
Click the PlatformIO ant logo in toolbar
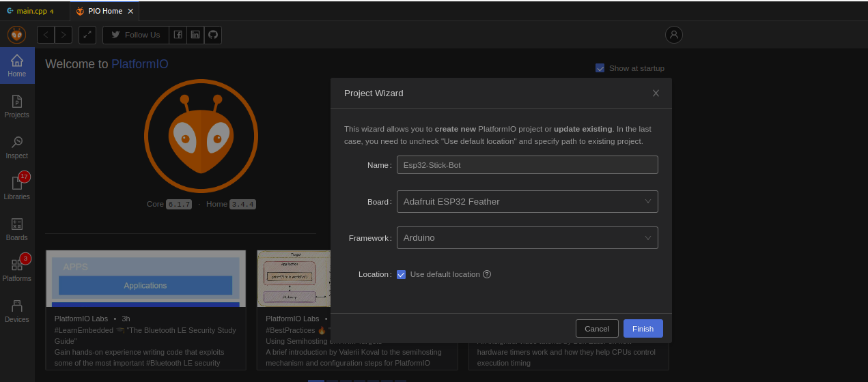16,35
